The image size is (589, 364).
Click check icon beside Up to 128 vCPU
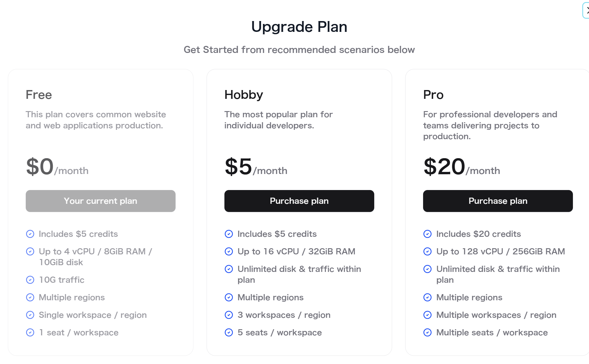(427, 251)
